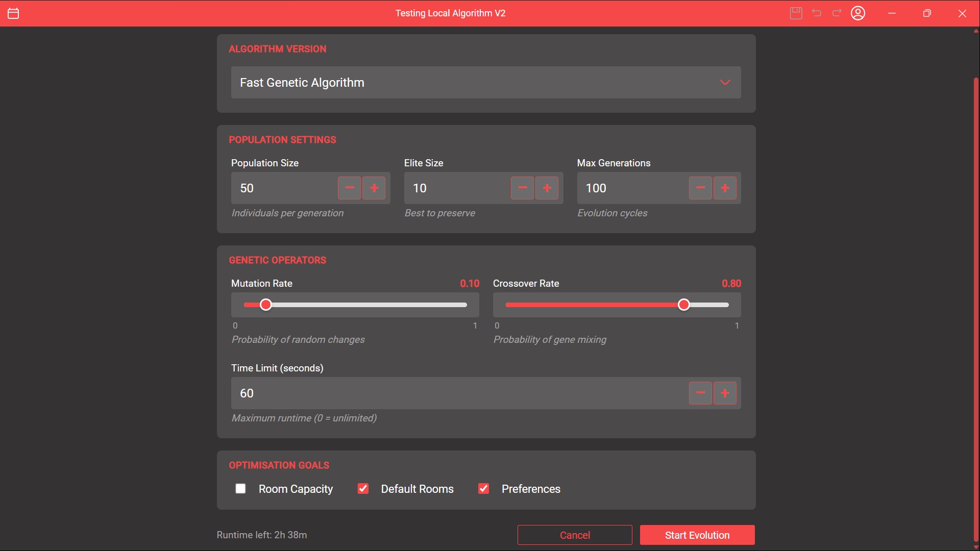Increase Max Generations with plus button
The image size is (980, 551).
725,188
